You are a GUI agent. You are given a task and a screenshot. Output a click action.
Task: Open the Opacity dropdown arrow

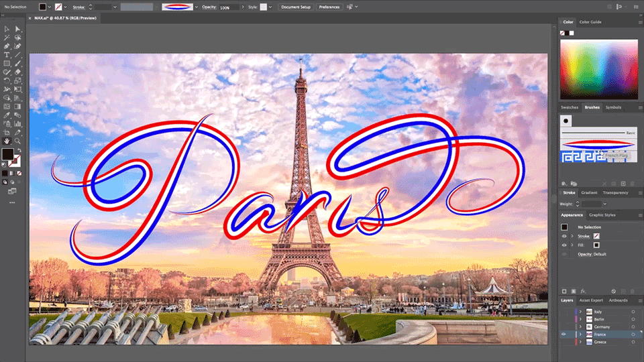[x=243, y=7]
